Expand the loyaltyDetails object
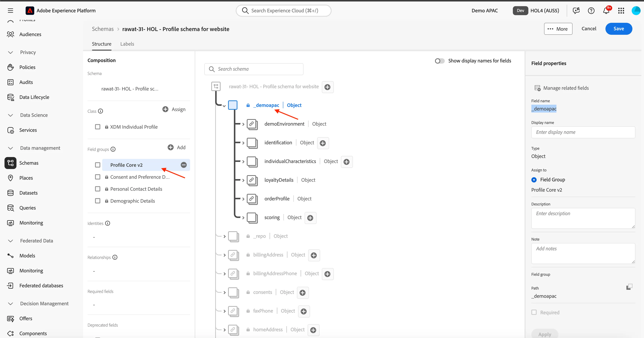This screenshot has height=338, width=644. point(243,180)
